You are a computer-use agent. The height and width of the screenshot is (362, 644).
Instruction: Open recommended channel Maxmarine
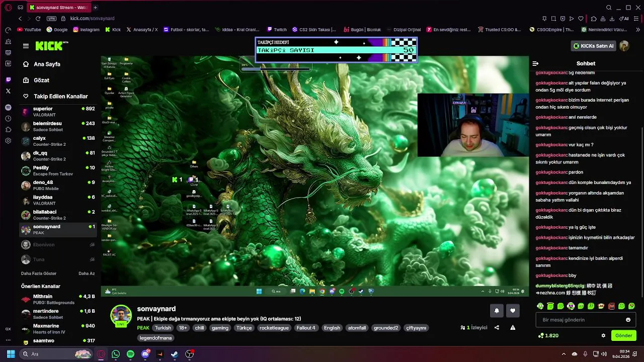(x=58, y=329)
